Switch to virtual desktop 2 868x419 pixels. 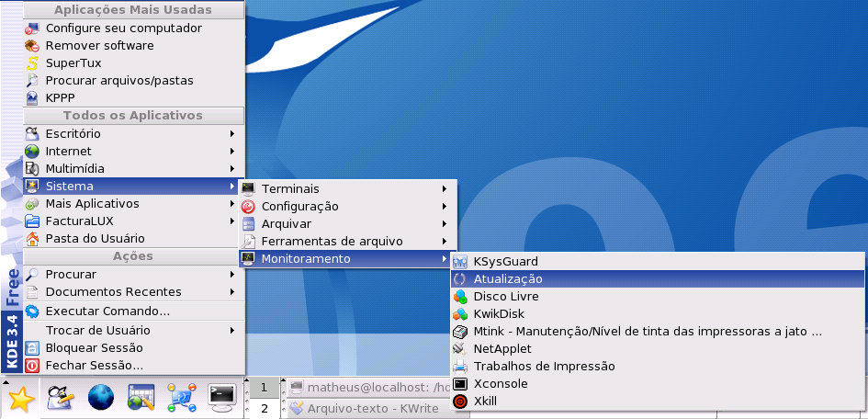pyautogui.click(x=264, y=409)
